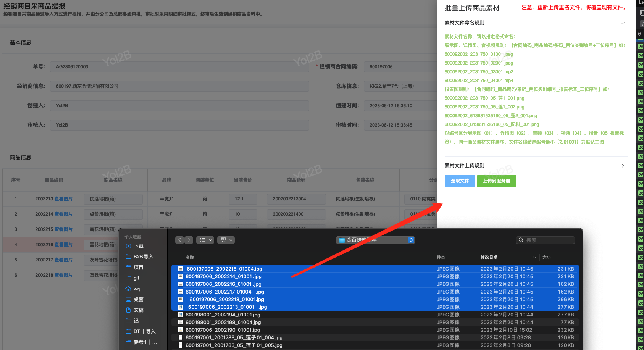The width and height of the screenshot is (644, 350).
Task: Open 查看图片 link for product 2002218
Action: coord(63,275)
